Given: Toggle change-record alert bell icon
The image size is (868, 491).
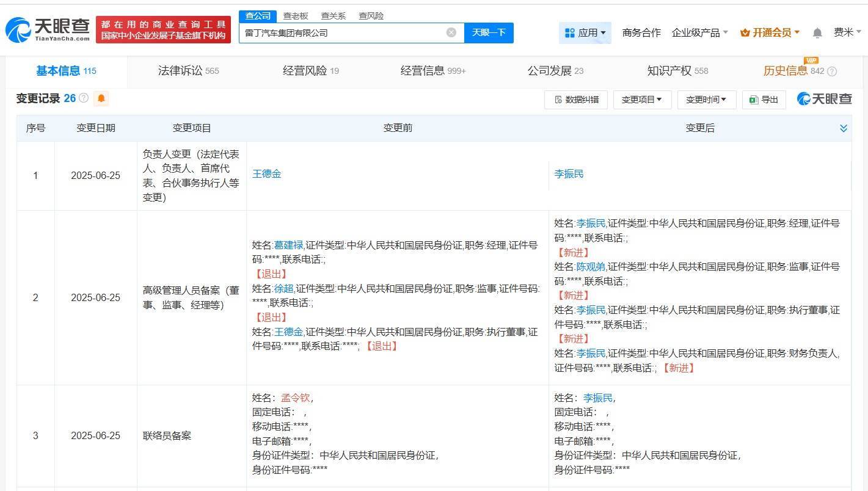Looking at the screenshot, I should click(x=101, y=98).
